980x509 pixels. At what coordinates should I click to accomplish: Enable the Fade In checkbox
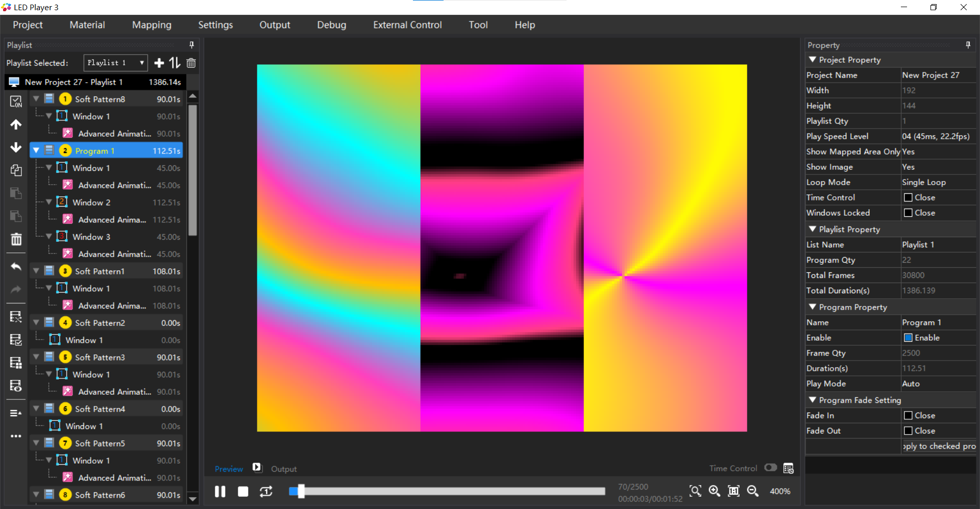(x=908, y=416)
